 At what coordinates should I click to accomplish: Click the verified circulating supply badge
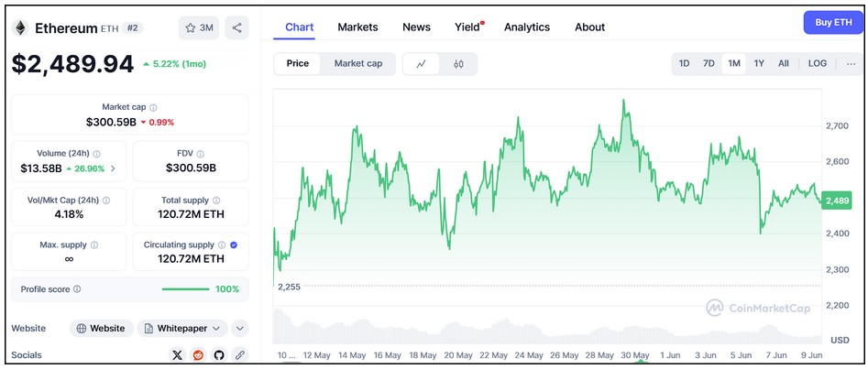click(234, 244)
